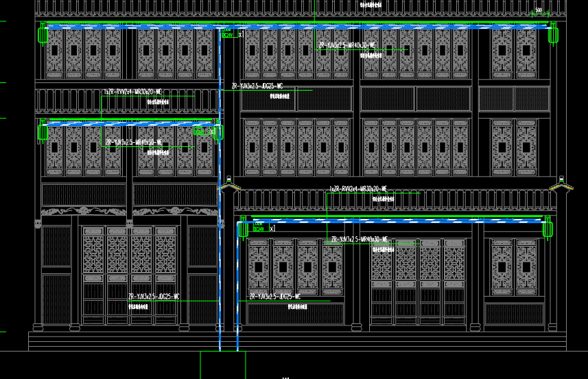Select the '1xZR-RVV2x4-MR30x20-WE' label above the lower-right eave
588x379 pixels.
coord(358,189)
